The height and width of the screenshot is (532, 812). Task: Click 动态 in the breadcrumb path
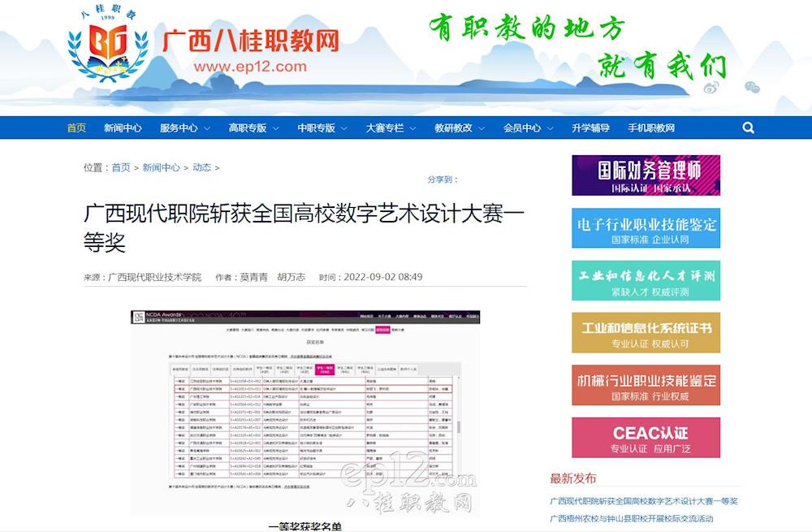pyautogui.click(x=201, y=167)
